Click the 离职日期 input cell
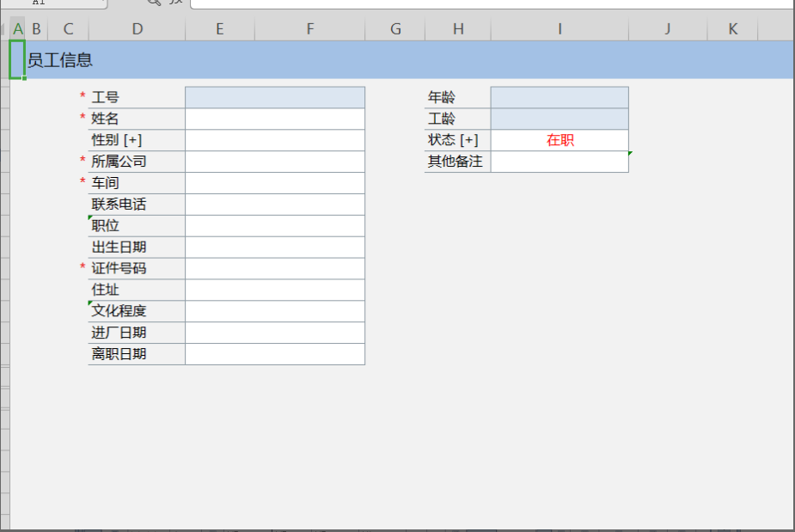The height and width of the screenshot is (532, 795). click(x=275, y=354)
